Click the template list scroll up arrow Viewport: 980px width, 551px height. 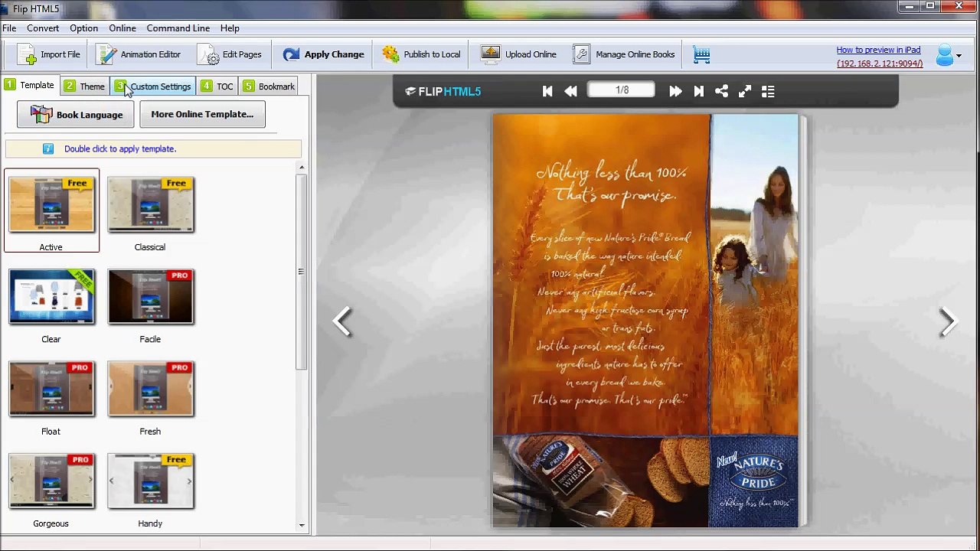click(302, 168)
